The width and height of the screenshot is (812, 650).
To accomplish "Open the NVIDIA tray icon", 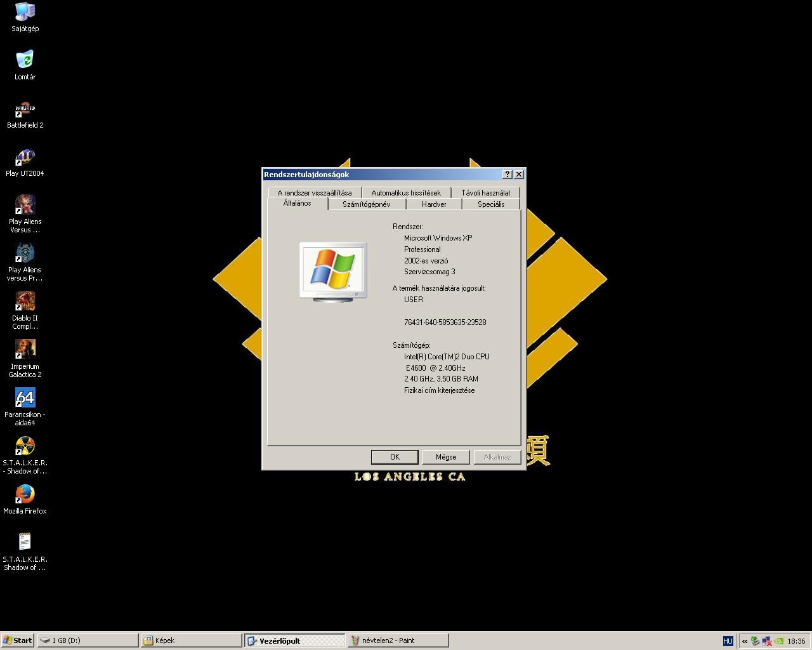I will [779, 641].
